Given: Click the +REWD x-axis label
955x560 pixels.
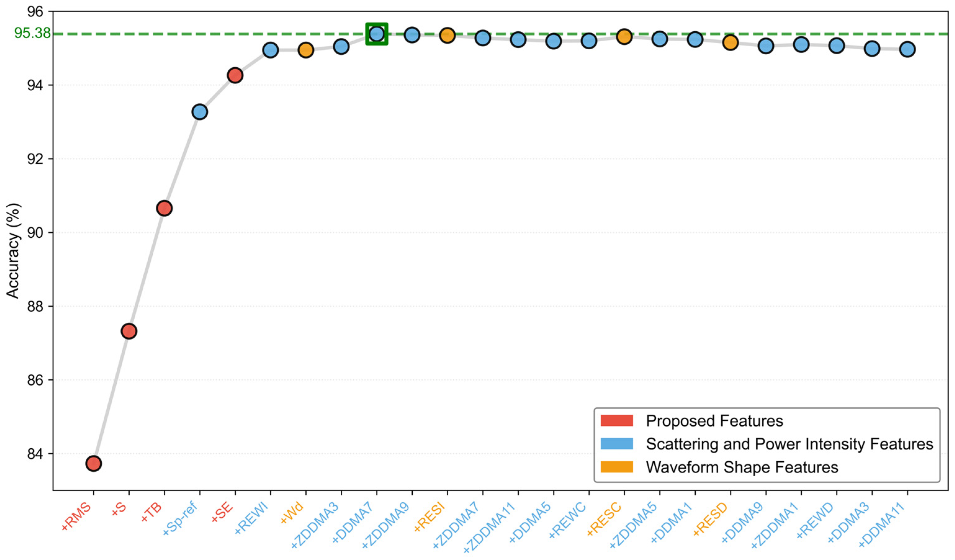Looking at the screenshot, I should (x=815, y=520).
